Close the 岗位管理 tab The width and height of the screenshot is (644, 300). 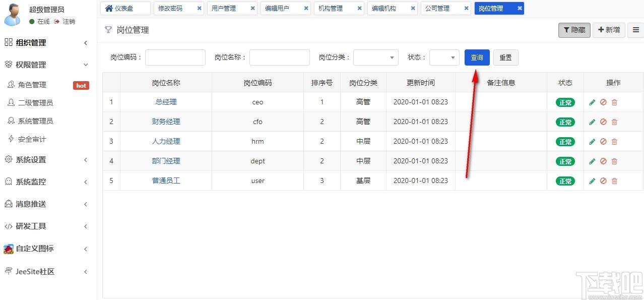click(x=520, y=9)
